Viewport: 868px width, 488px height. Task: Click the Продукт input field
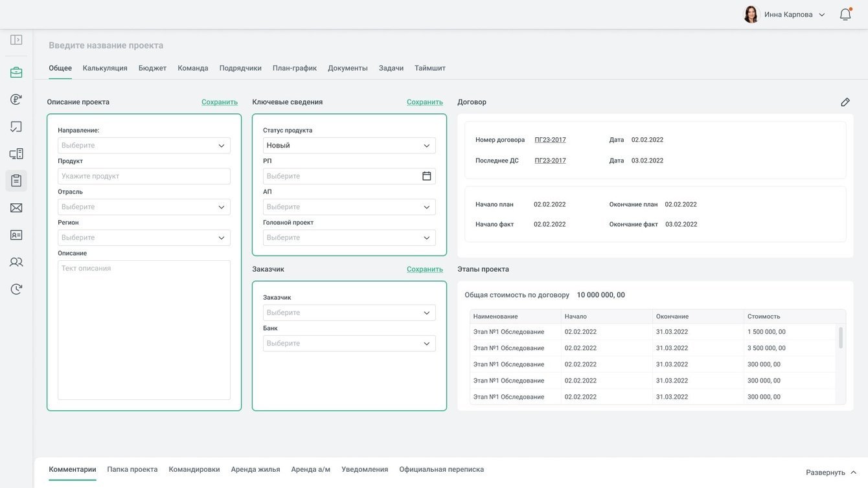(144, 176)
